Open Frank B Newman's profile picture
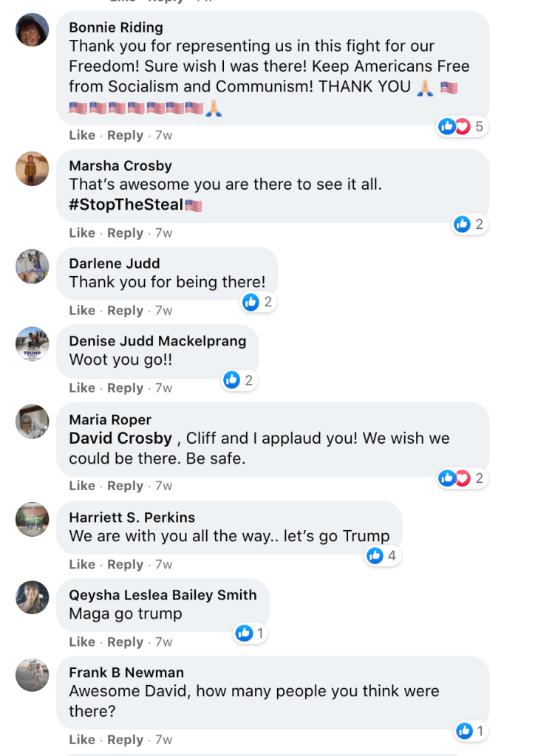 pos(32,674)
